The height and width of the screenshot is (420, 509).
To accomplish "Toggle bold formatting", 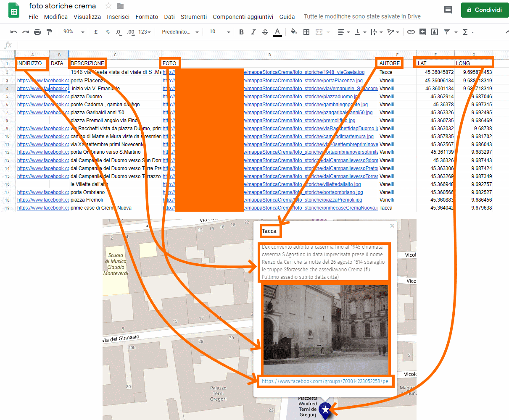I will [241, 32].
